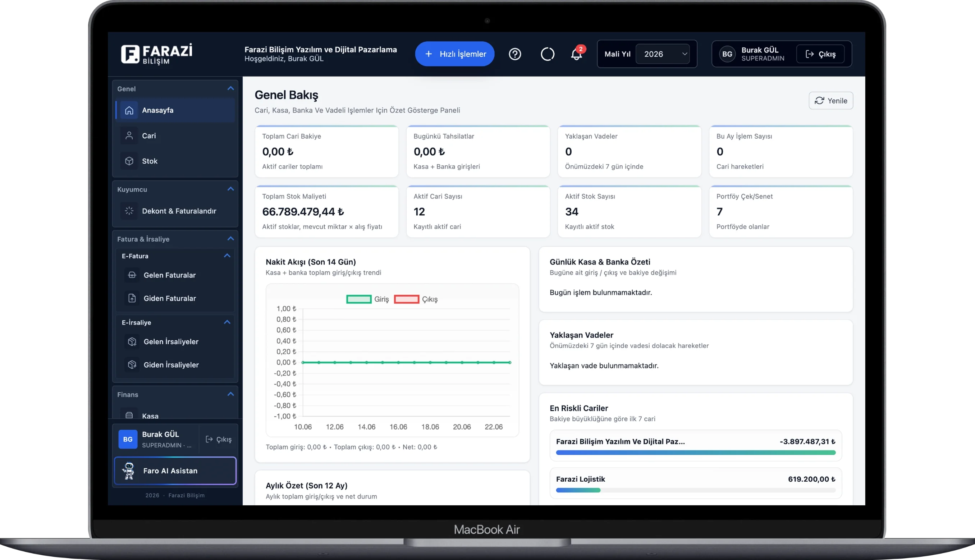Click the Çıkış button in top header
This screenshot has height=560, width=975.
click(820, 54)
